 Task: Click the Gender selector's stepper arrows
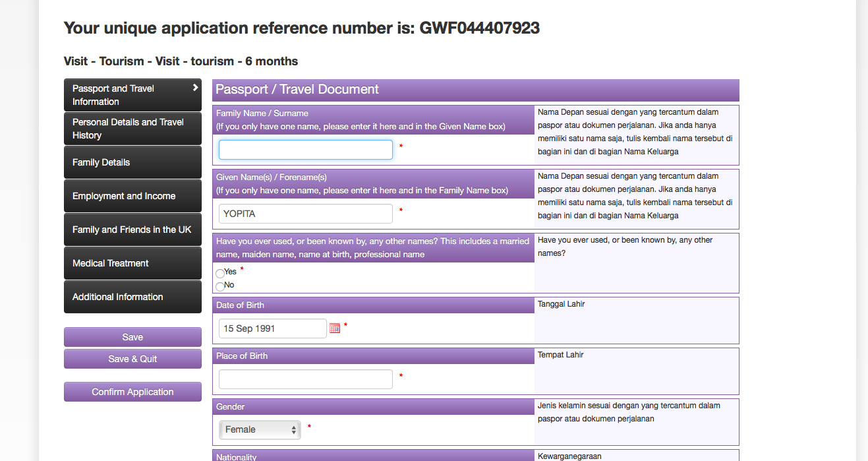tap(292, 429)
